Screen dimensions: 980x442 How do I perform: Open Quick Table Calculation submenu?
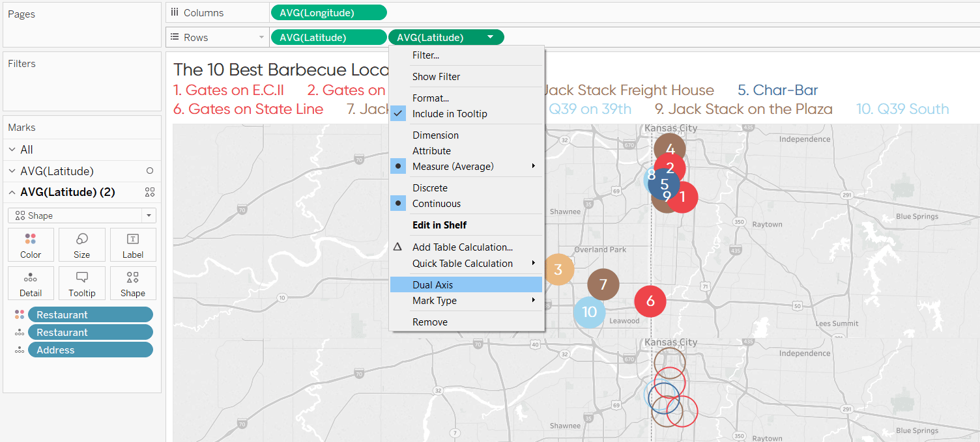[467, 264]
